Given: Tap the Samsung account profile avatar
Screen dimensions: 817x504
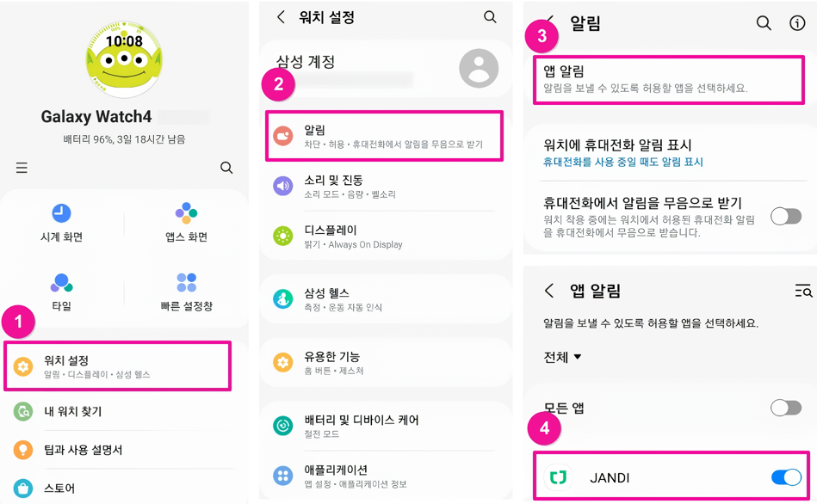Looking at the screenshot, I should click(479, 68).
